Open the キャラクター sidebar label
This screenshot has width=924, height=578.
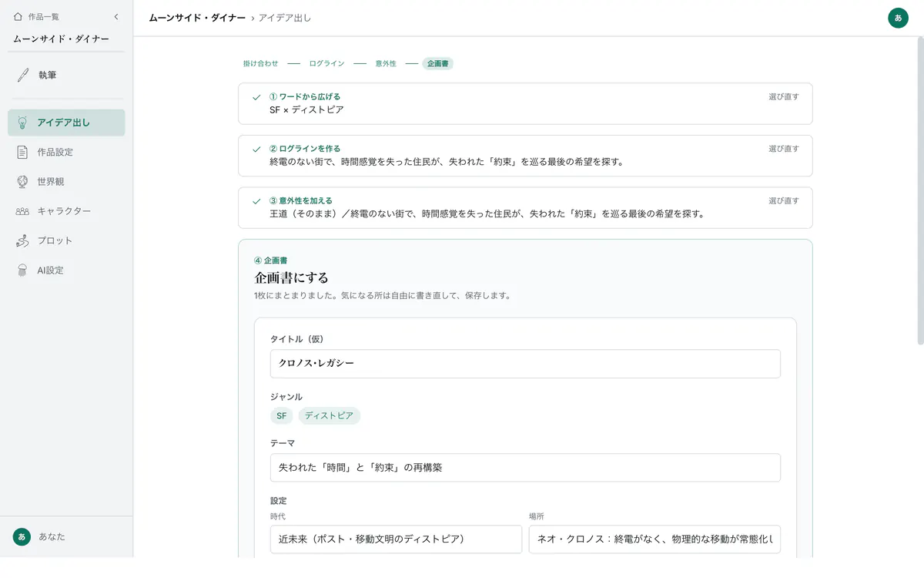[64, 211]
